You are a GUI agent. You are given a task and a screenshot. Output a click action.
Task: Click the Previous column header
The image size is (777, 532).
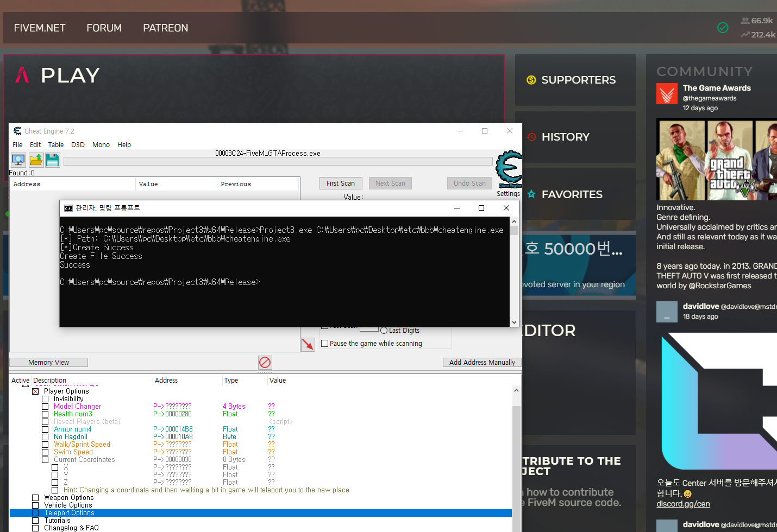258,184
